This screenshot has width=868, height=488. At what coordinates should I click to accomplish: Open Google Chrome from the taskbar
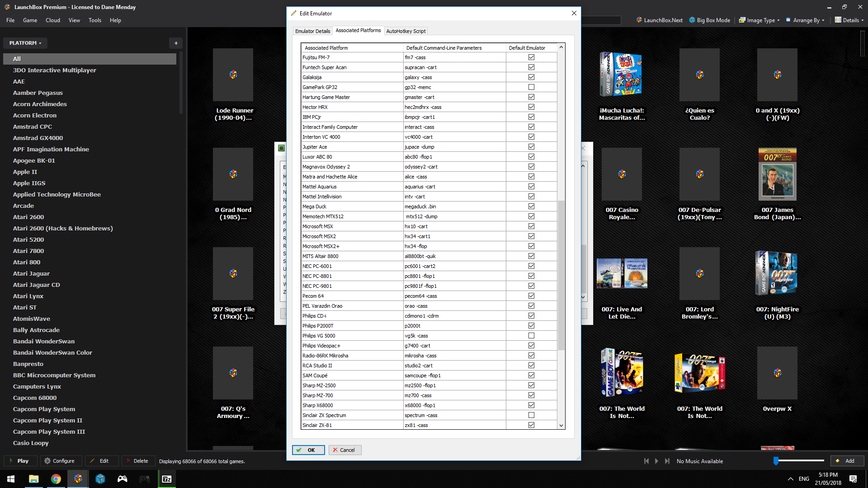pos(56,479)
